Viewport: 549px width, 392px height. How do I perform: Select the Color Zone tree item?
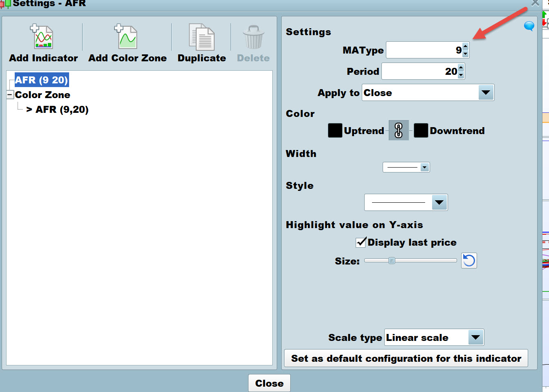click(x=43, y=95)
